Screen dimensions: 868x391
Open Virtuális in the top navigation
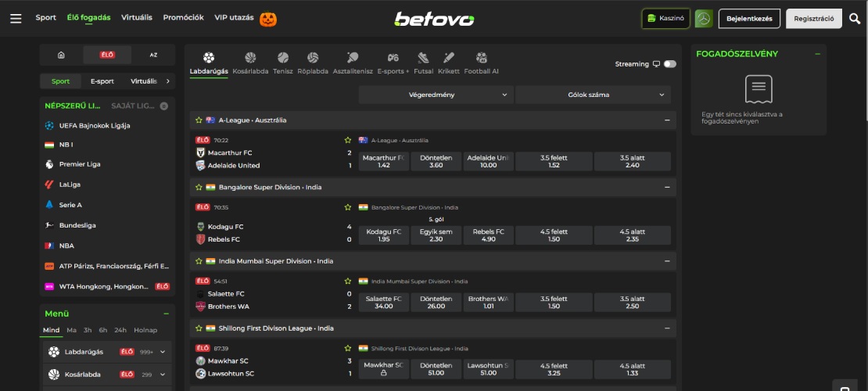(137, 18)
